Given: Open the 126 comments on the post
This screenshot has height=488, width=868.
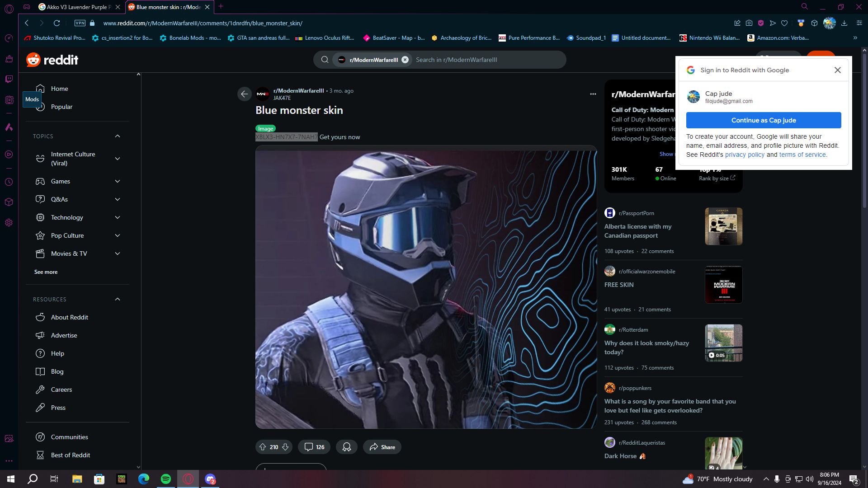Looking at the screenshot, I should pos(314,447).
